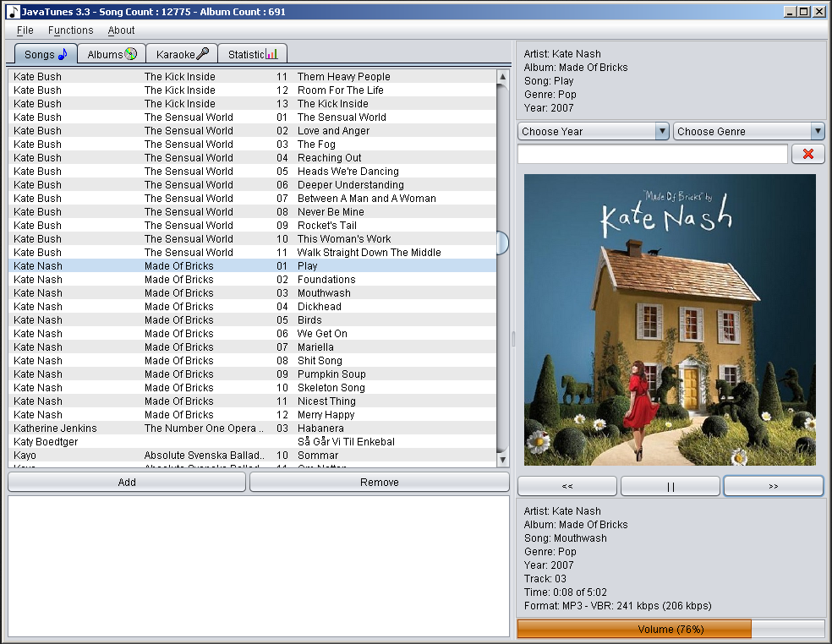Select song 'Nicest Thing'
This screenshot has width=832, height=644.
253,401
